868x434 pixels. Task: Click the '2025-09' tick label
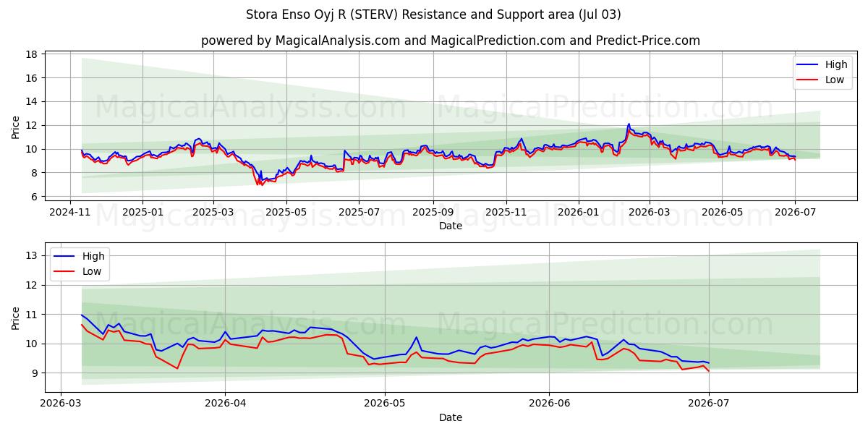point(433,211)
